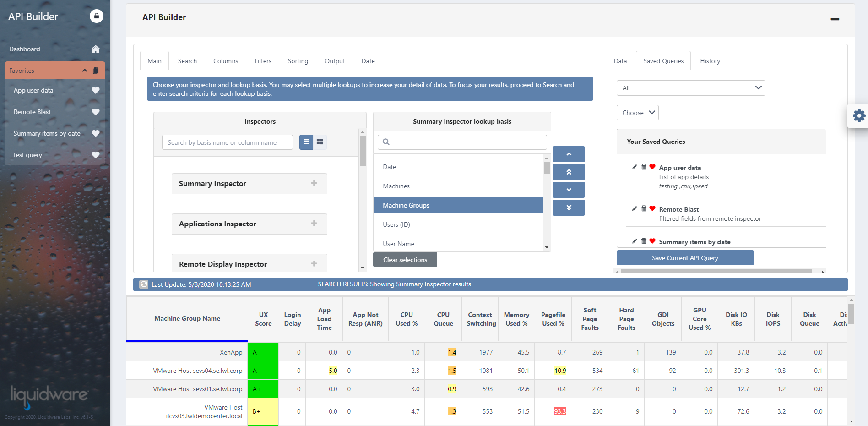This screenshot has width=868, height=426.
Task: Switch to the Main tab
Action: click(x=154, y=61)
